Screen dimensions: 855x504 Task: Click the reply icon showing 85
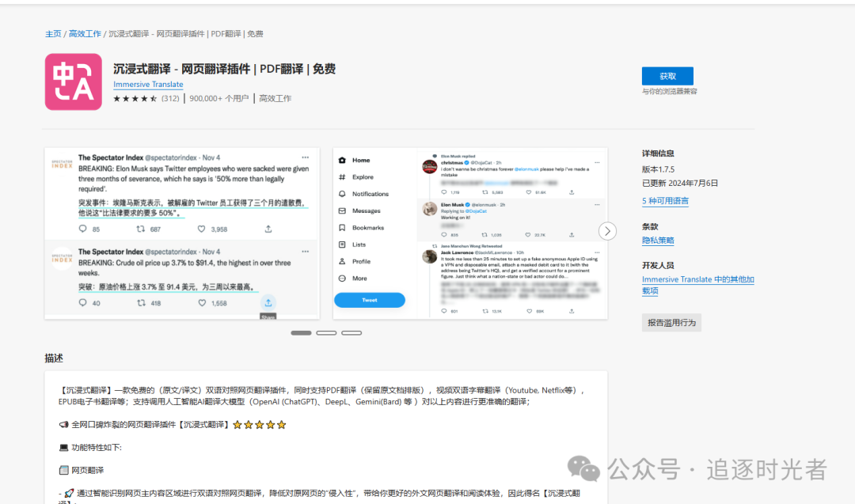pyautogui.click(x=83, y=229)
